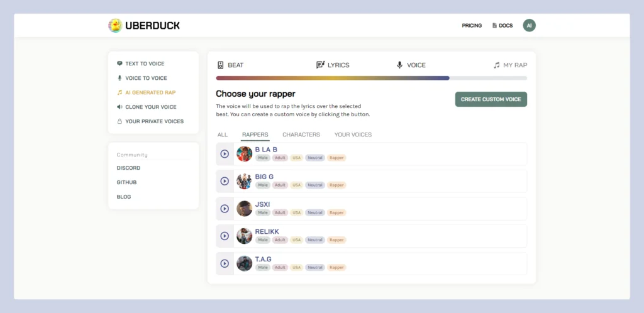Open CLONE YOUR VOICE in sidebar
This screenshot has height=313, width=644.
151,107
